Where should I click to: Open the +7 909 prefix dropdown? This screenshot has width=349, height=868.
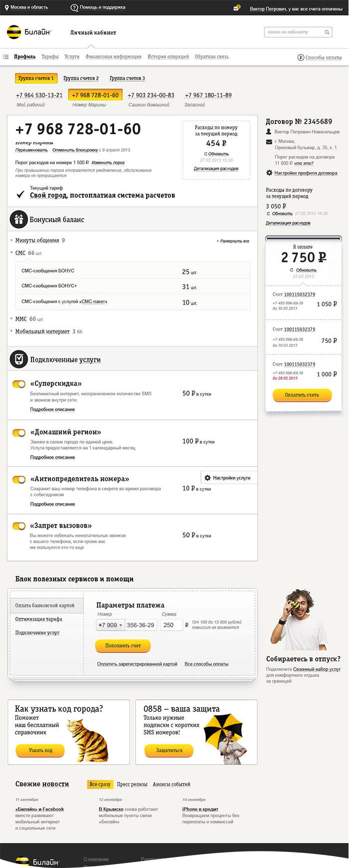pos(110,625)
